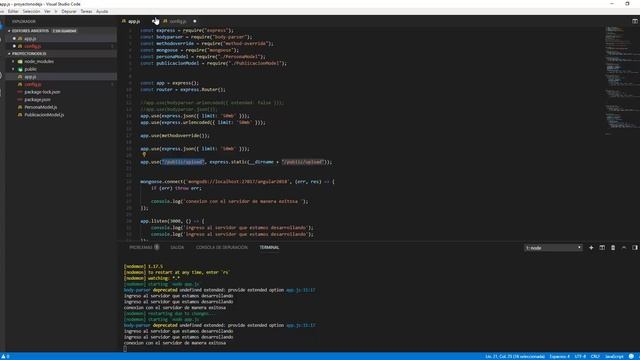Open the SALIDA panel tab
This screenshot has height=360, width=640.
[x=177, y=247]
